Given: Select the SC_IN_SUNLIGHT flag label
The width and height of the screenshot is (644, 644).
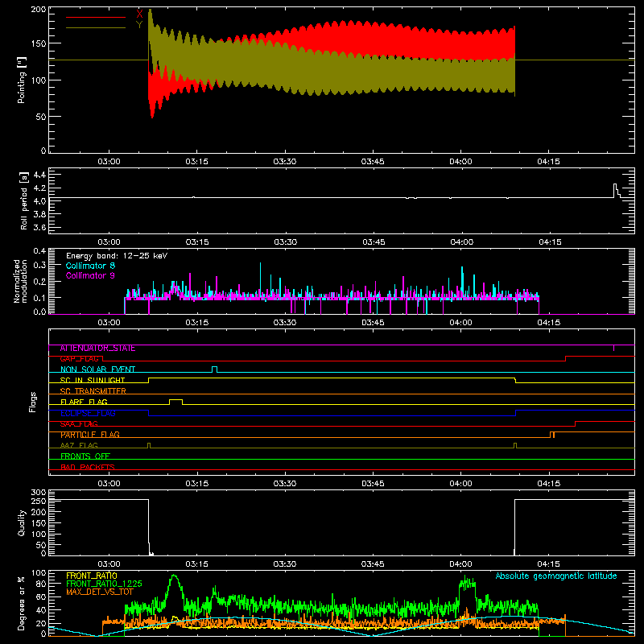Looking at the screenshot, I should (93, 380).
